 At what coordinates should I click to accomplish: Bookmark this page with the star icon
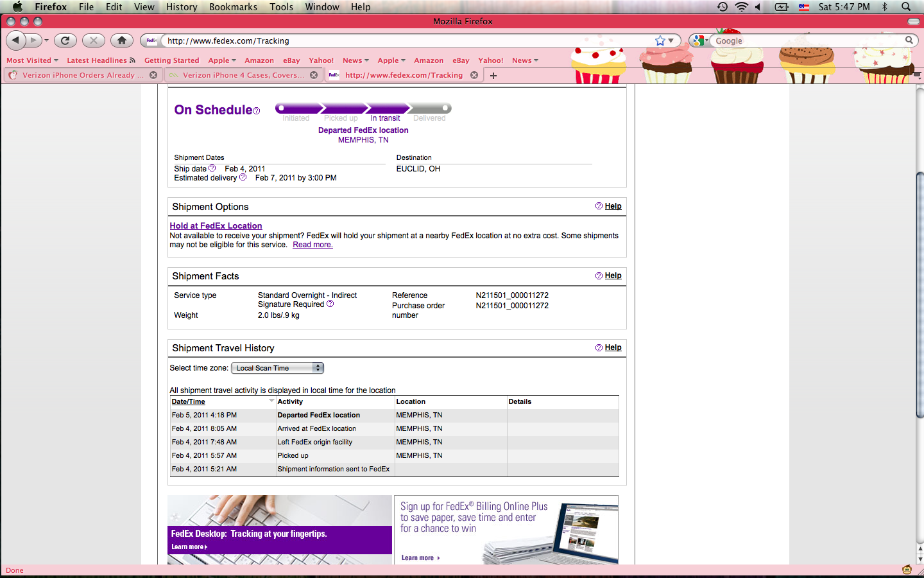pos(660,40)
